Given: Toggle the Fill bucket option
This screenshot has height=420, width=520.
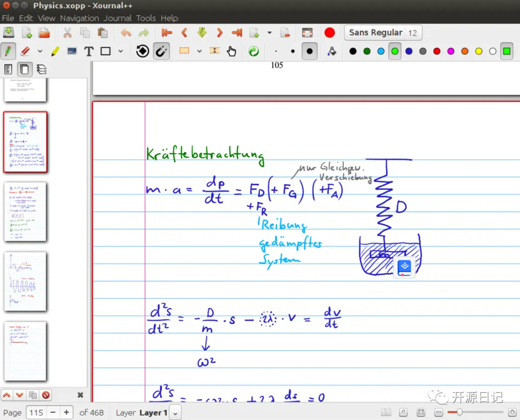Looking at the screenshot, I should [332, 51].
